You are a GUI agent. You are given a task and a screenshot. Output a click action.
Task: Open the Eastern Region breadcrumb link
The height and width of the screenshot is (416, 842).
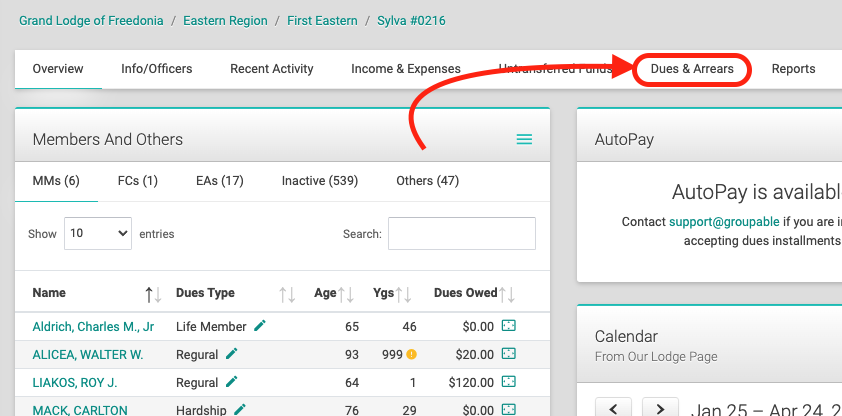point(225,21)
